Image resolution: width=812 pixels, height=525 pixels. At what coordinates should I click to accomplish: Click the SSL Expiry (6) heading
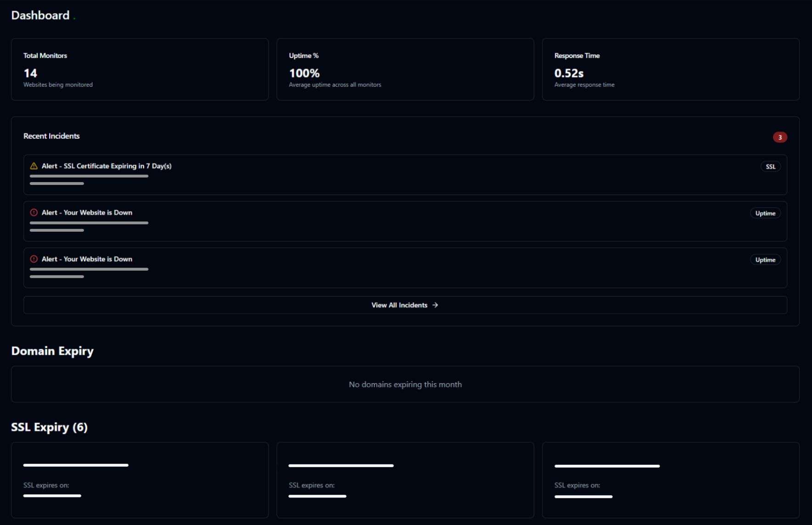coord(49,427)
